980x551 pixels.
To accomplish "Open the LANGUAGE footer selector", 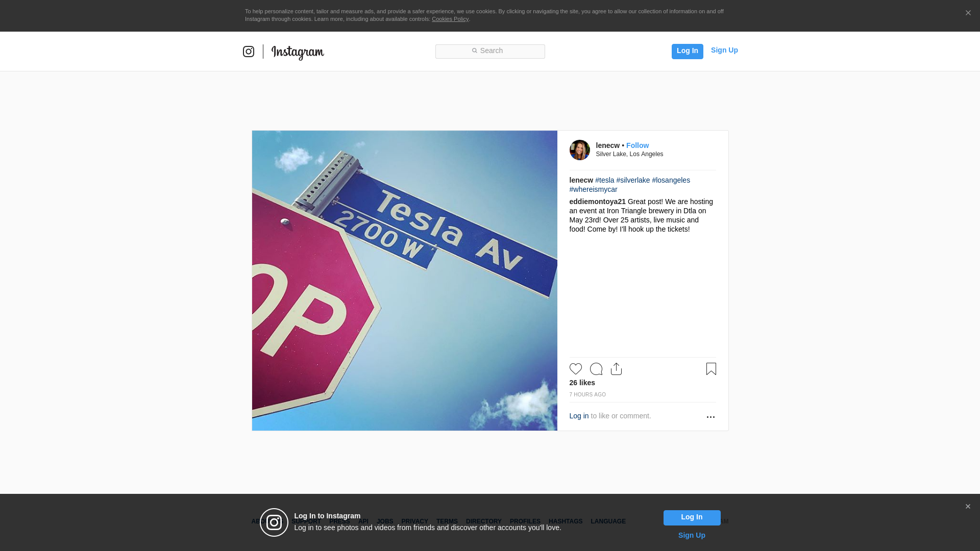I will (x=608, y=521).
